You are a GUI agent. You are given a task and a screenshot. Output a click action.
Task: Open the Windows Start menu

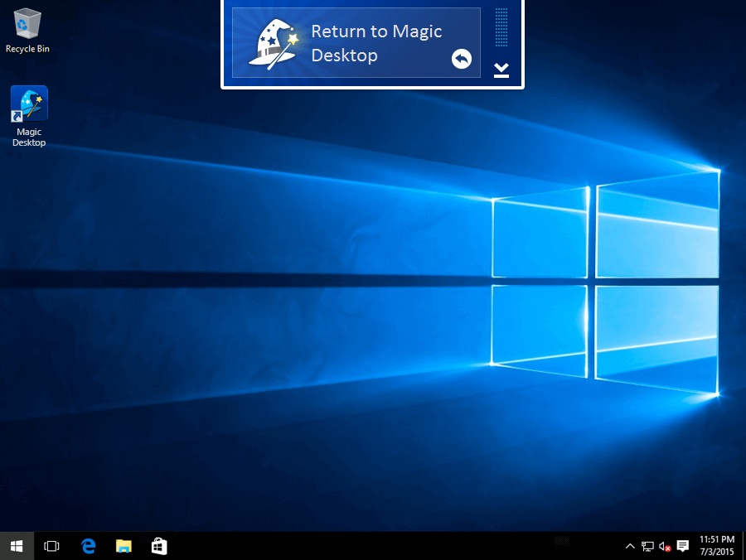(17, 546)
